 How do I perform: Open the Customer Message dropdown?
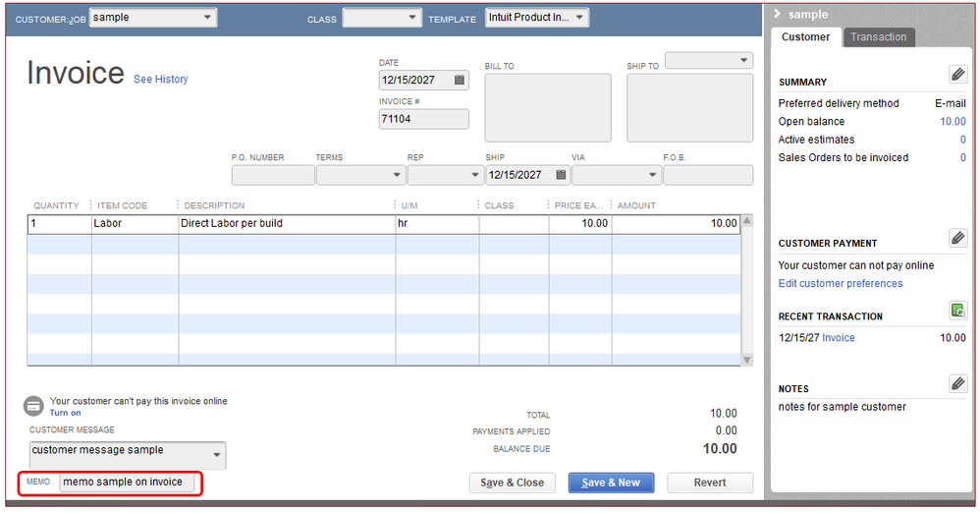[x=217, y=455]
